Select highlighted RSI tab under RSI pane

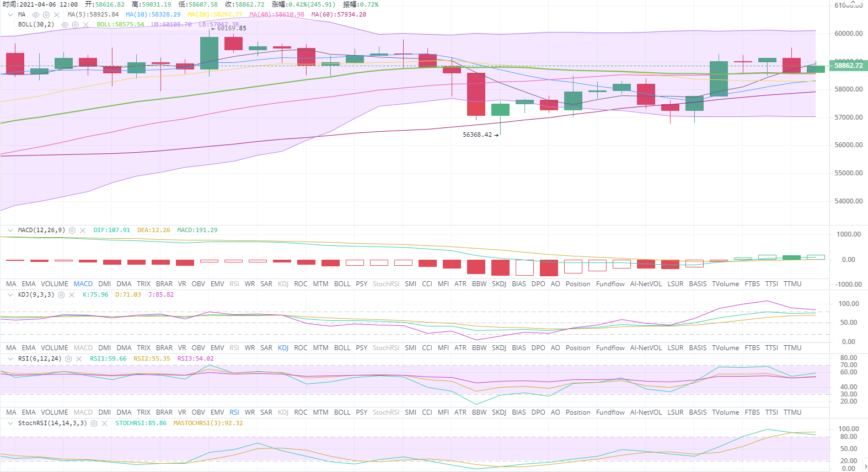click(x=234, y=412)
